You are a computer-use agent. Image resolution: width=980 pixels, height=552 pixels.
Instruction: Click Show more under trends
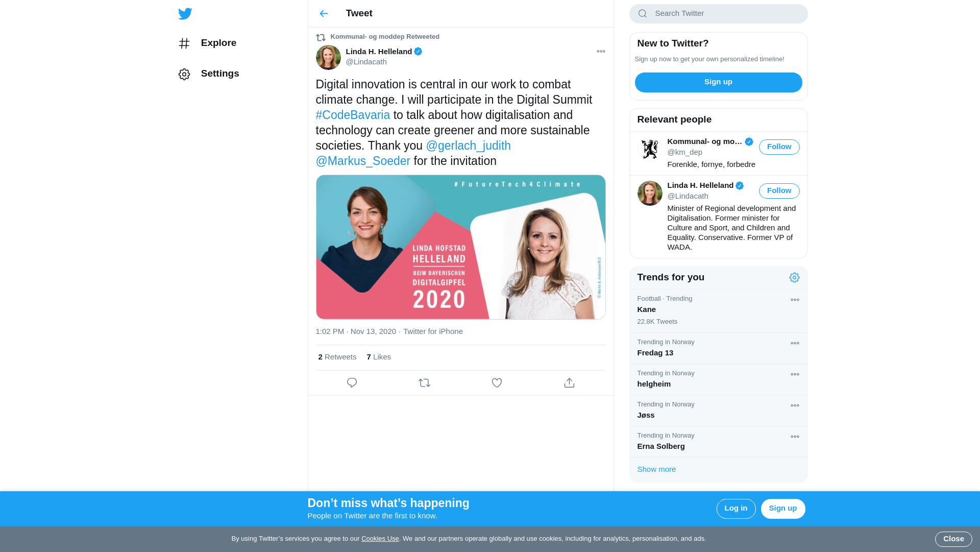click(656, 469)
